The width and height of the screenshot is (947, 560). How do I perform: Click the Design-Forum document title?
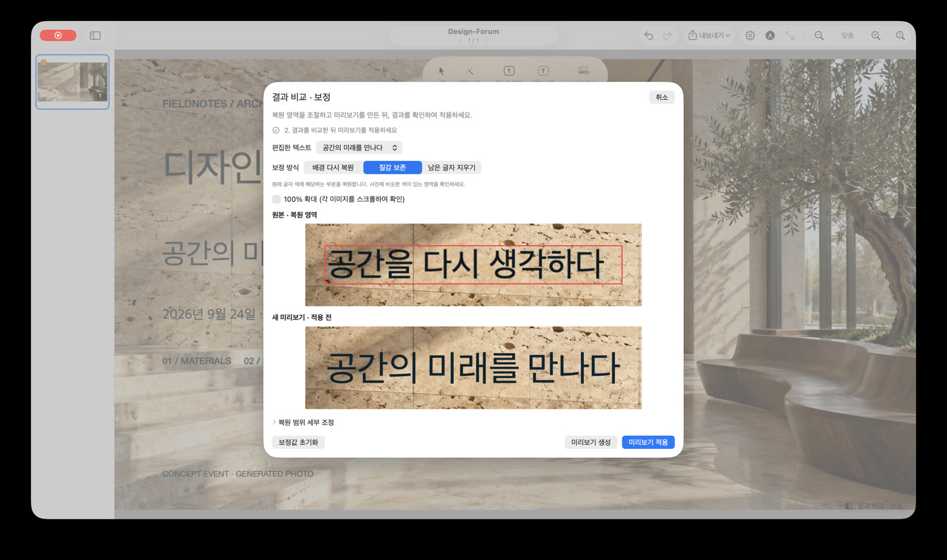click(473, 32)
